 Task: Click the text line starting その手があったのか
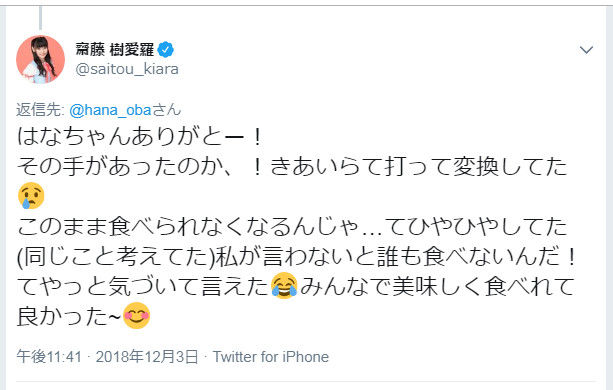pos(292,166)
